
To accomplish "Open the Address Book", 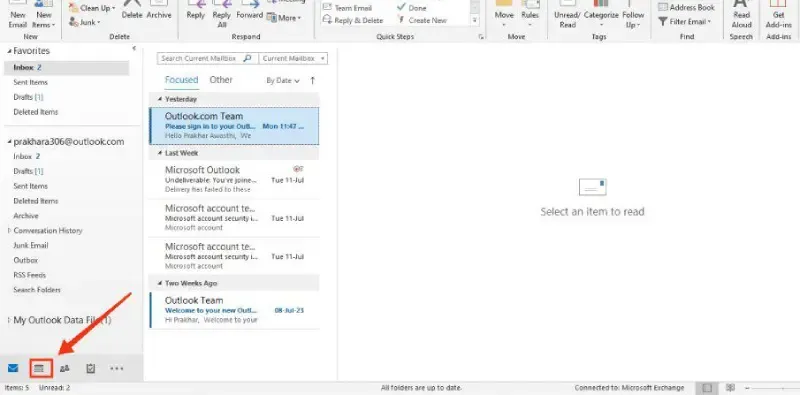I will 686,8.
